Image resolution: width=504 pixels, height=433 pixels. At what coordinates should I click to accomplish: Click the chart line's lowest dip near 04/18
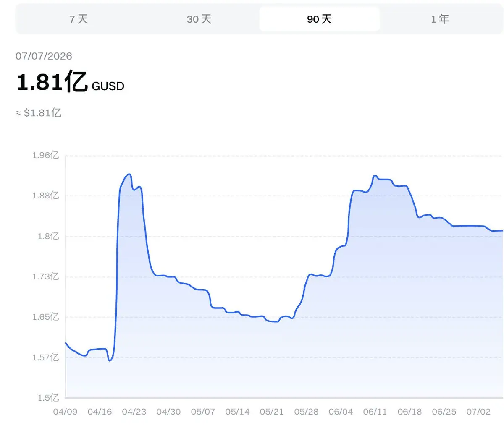click(x=110, y=360)
